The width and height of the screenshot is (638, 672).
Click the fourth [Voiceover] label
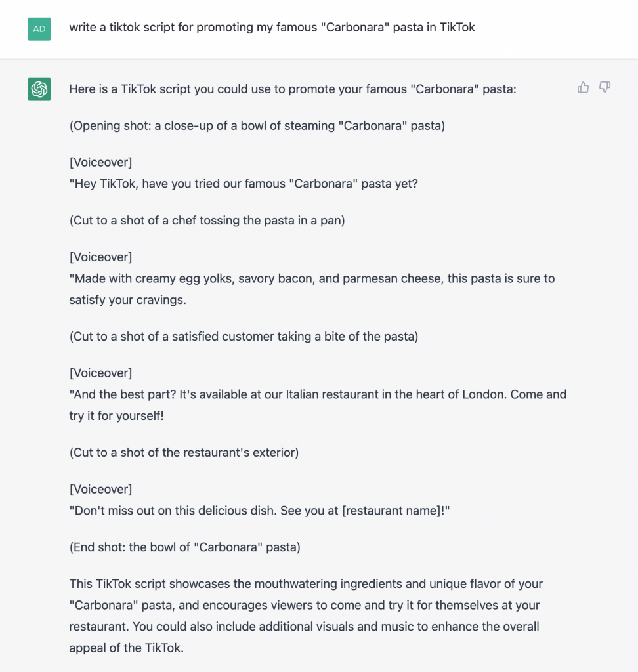point(101,490)
